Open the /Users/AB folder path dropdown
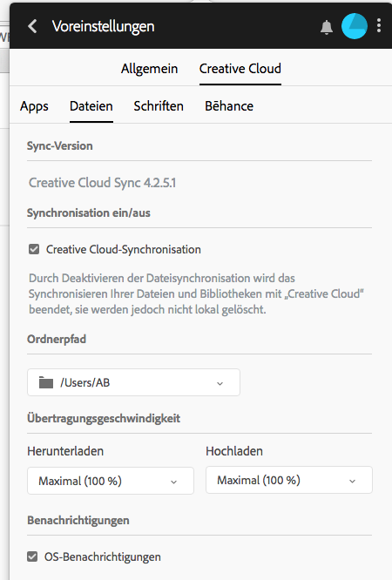Viewport: 392px width, 580px height. 133,382
